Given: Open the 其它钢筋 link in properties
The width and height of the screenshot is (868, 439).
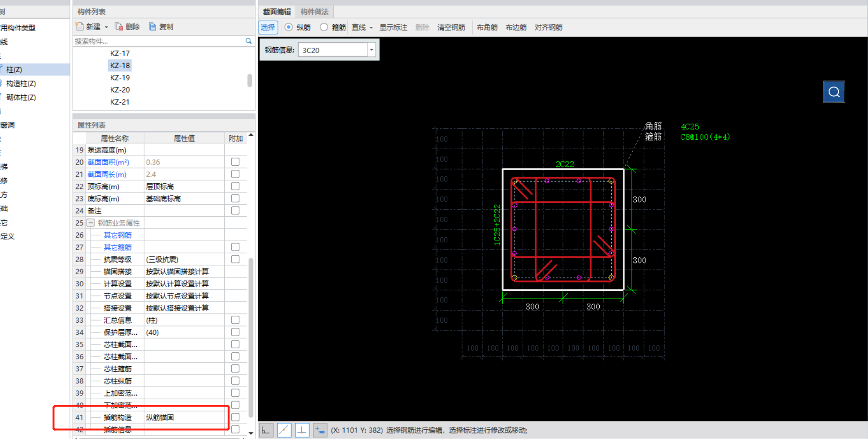Looking at the screenshot, I should (x=118, y=235).
